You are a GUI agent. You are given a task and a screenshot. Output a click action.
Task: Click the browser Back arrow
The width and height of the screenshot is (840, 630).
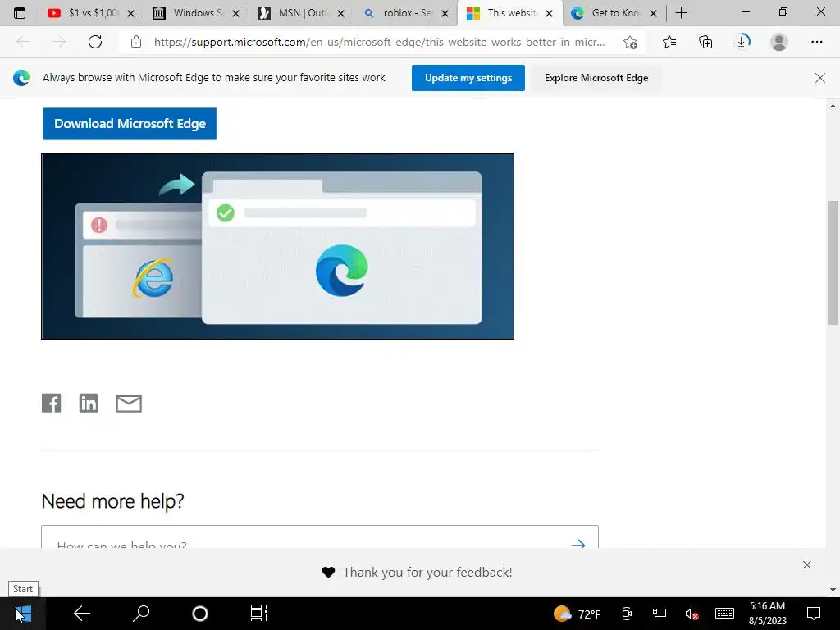tap(23, 42)
